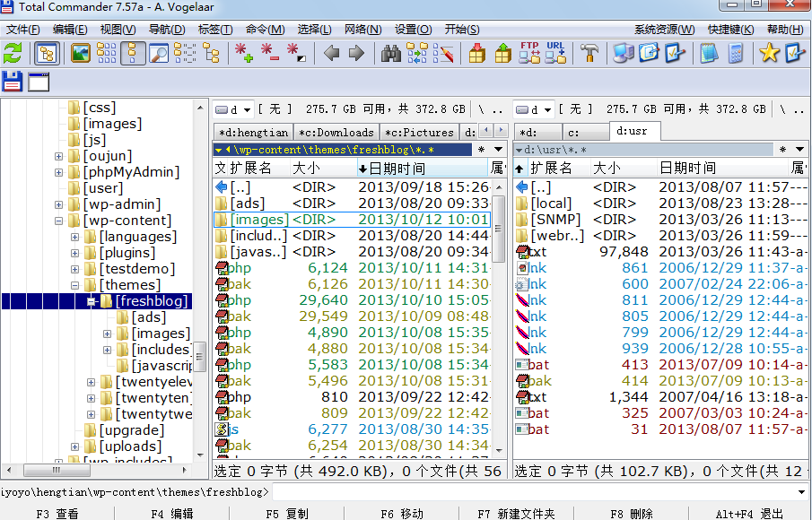Open left panel drive d dropdown
Image resolution: width=812 pixels, height=520 pixels.
(x=233, y=109)
